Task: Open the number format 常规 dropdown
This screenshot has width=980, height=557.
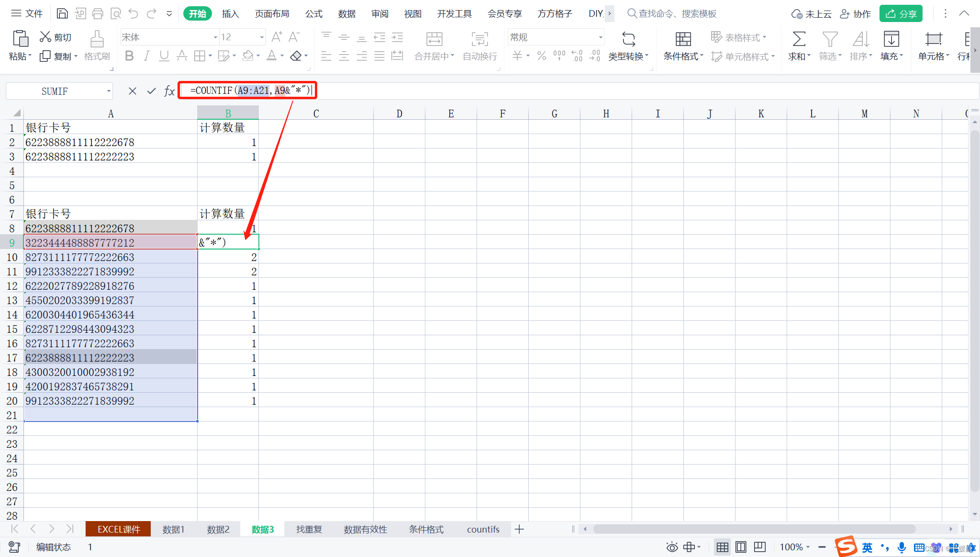Action: (x=600, y=37)
